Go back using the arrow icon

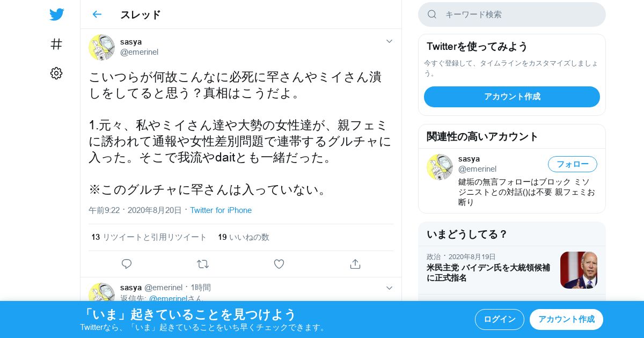[x=97, y=14]
